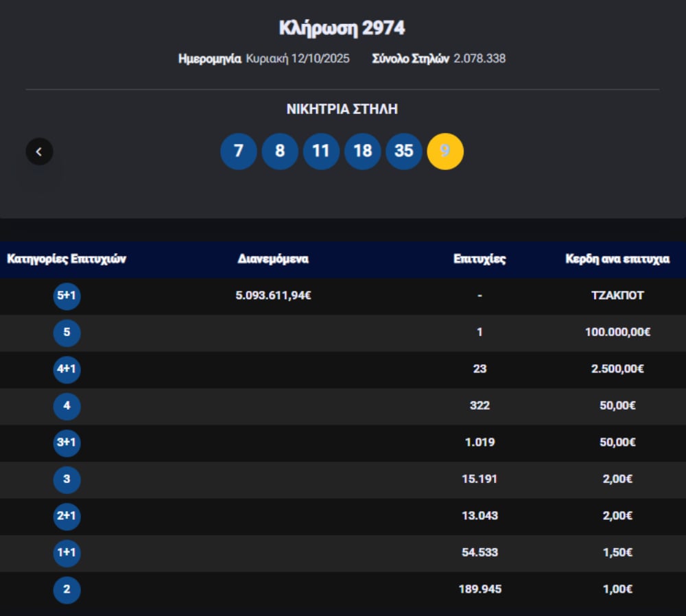Click the draw date Κυριακή 12/10/2025

click(x=298, y=59)
